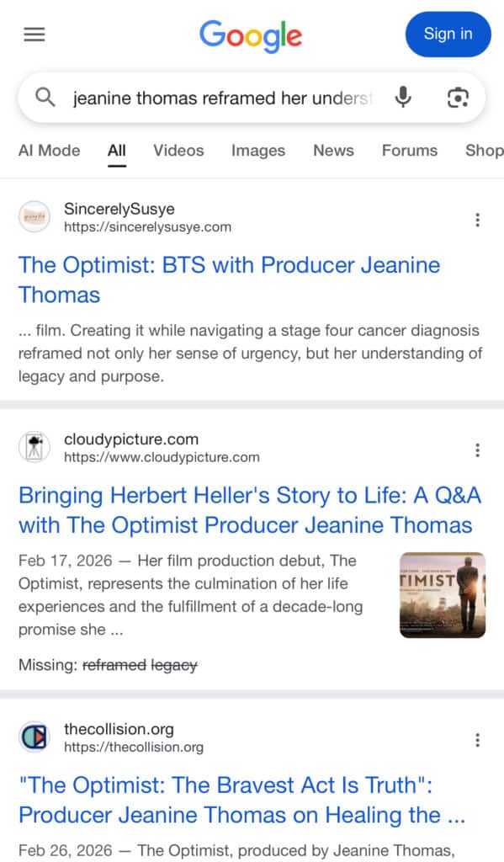Click the magnifying glass search icon

[45, 98]
